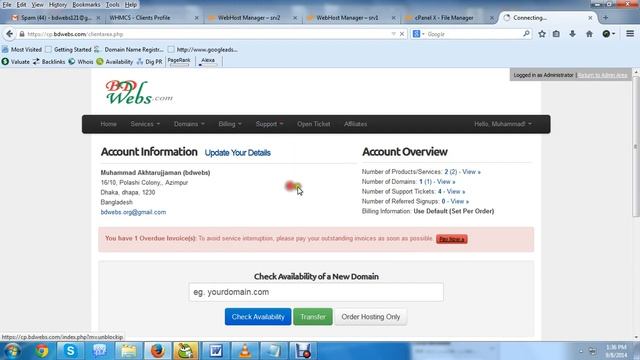Click the Dig PR toolbar icon

149,62
